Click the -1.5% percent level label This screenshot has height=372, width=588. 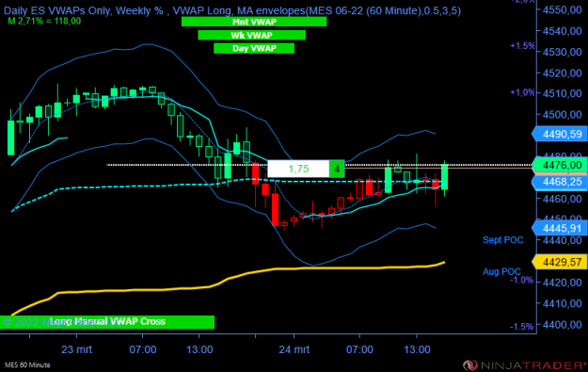522,327
